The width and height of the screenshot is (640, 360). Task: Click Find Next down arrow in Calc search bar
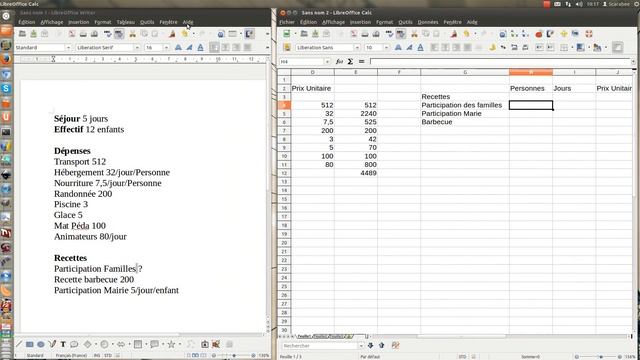click(x=370, y=345)
